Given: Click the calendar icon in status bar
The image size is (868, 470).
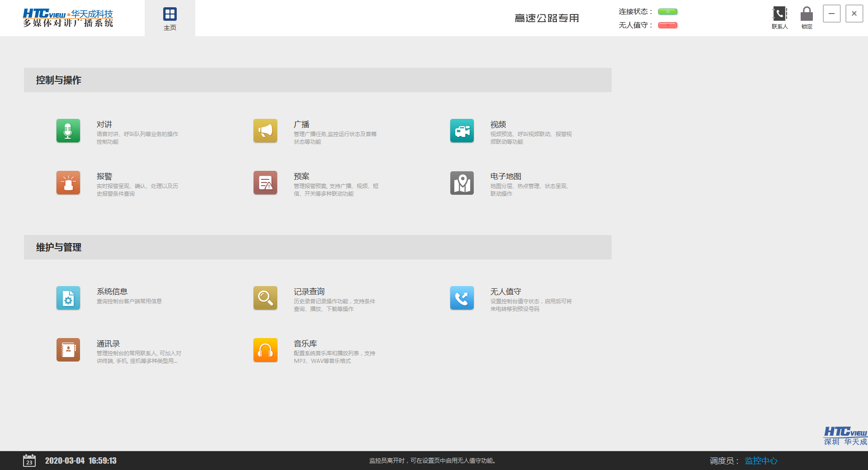Looking at the screenshot, I should pyautogui.click(x=29, y=461).
